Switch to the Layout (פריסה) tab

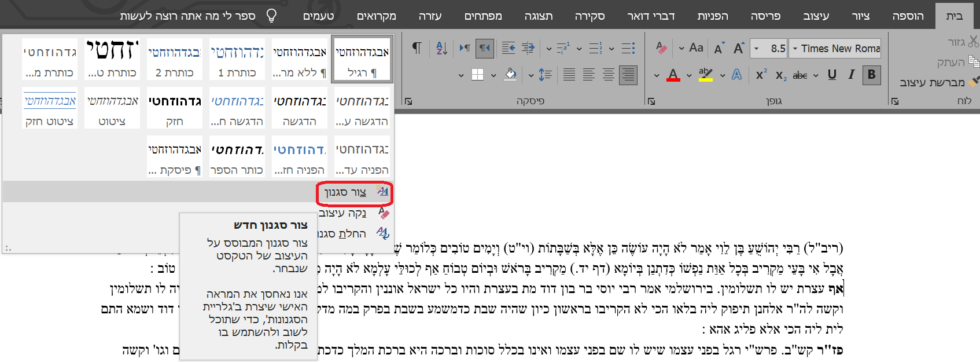765,16
